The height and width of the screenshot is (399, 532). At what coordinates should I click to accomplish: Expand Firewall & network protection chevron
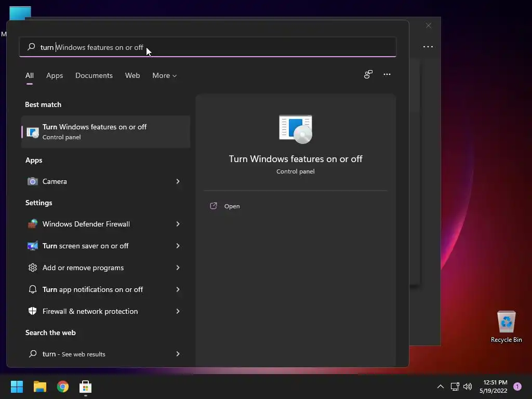pyautogui.click(x=178, y=311)
